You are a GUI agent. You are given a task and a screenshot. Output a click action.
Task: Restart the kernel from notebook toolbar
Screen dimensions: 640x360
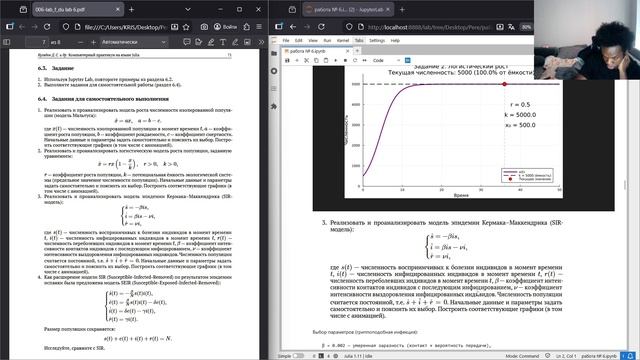point(355,60)
